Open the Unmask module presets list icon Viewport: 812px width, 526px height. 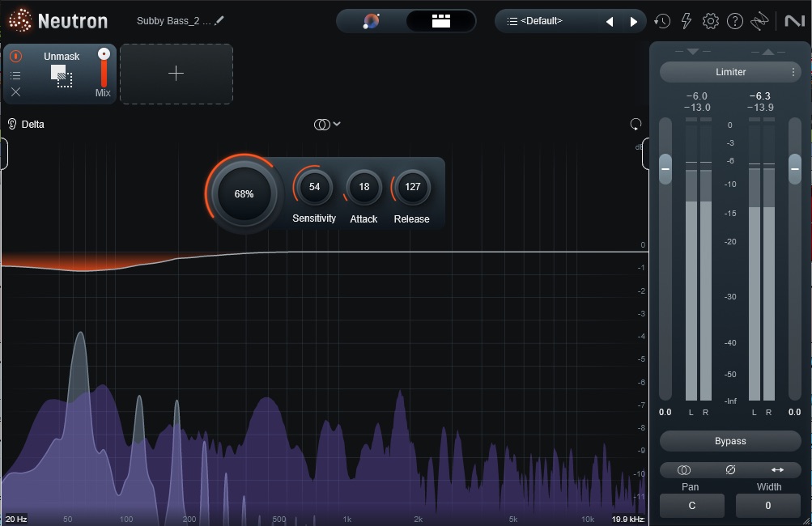pos(16,75)
